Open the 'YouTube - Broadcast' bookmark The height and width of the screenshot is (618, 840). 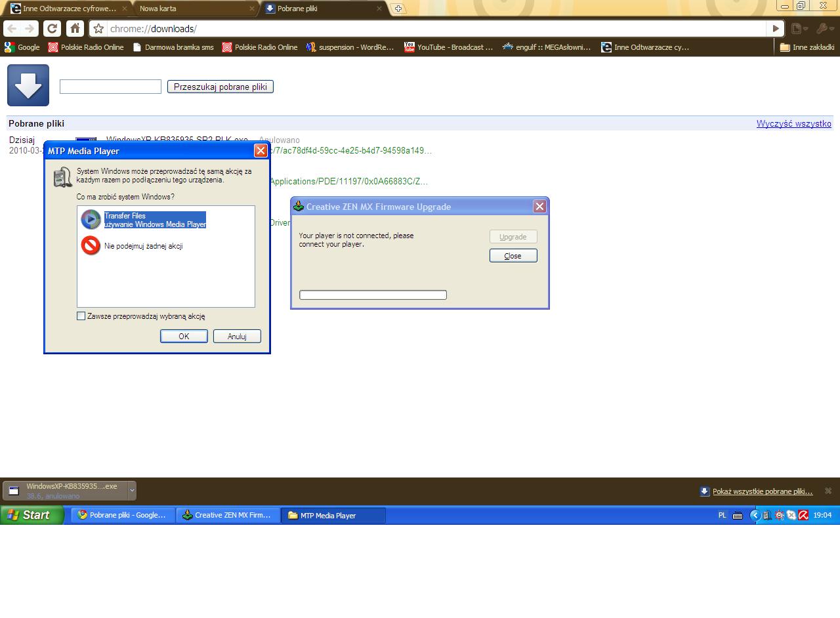[x=448, y=47]
